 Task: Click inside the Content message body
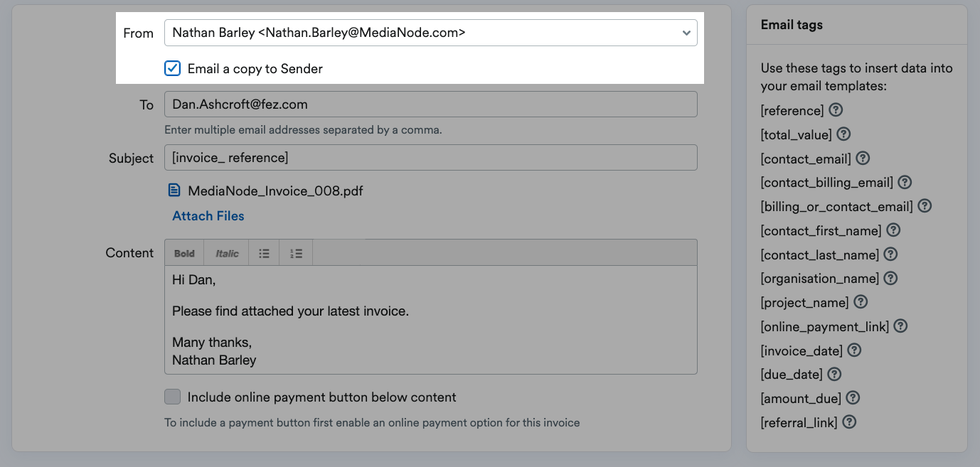point(430,320)
